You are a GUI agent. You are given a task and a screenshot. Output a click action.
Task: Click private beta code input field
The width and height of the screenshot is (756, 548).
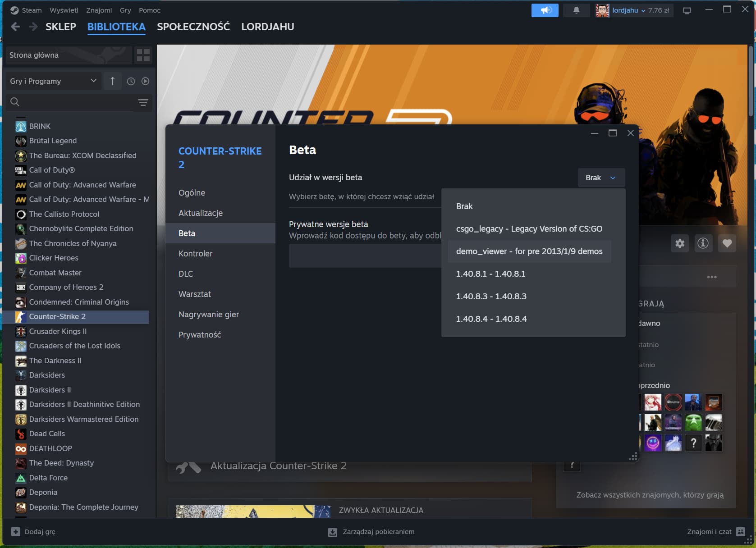click(x=365, y=256)
